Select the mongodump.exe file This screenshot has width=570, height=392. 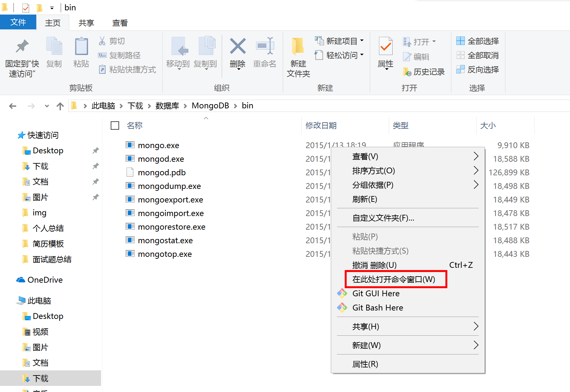coord(169,186)
